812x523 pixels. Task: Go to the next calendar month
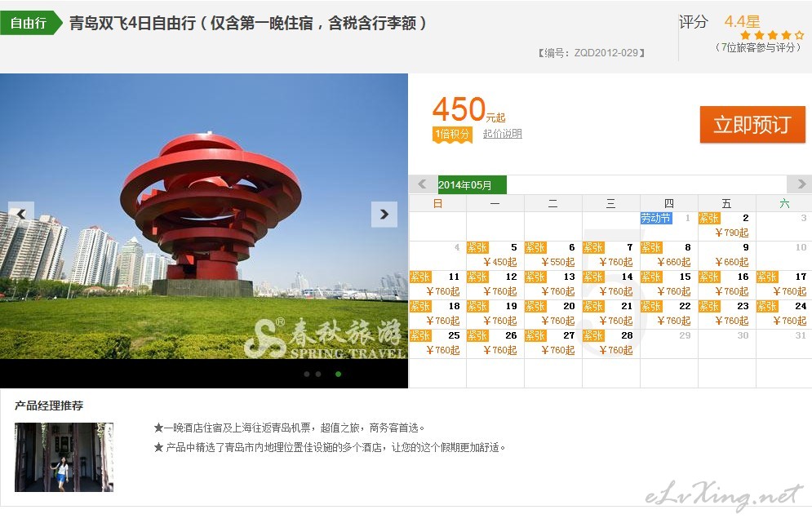click(x=801, y=184)
